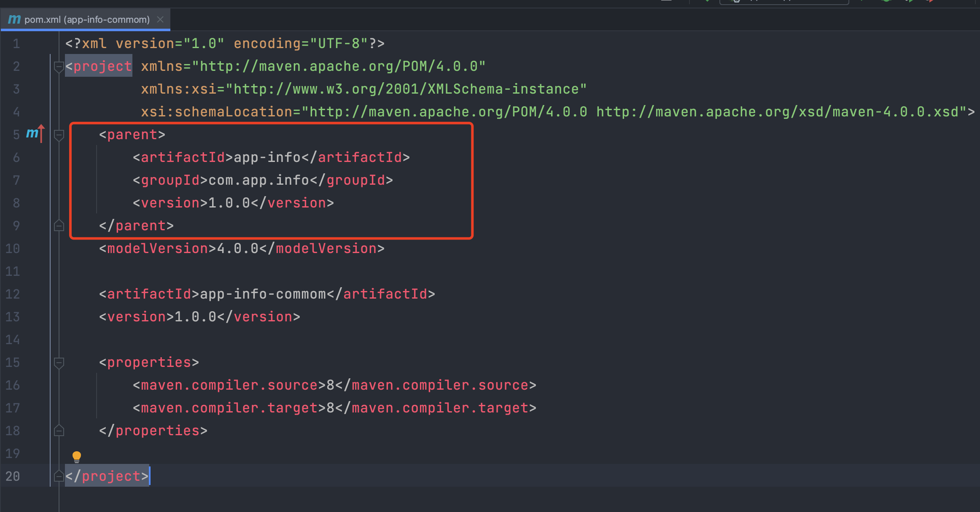The image size is (980, 512).
Task: Click the Maven m icon on pom.xml tab
Action: point(14,19)
